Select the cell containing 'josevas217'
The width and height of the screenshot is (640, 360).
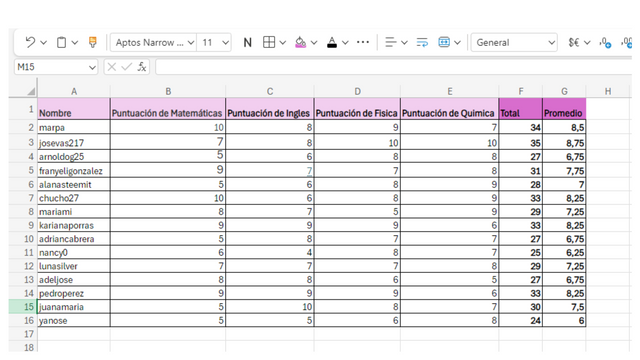pos(74,142)
